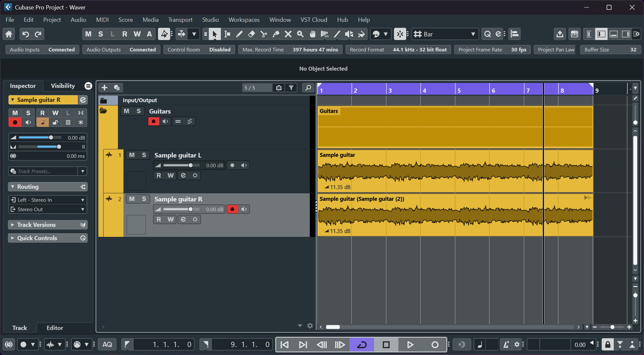The width and height of the screenshot is (644, 355).
Task: Open the track filter funnel icon
Action: coord(291,88)
